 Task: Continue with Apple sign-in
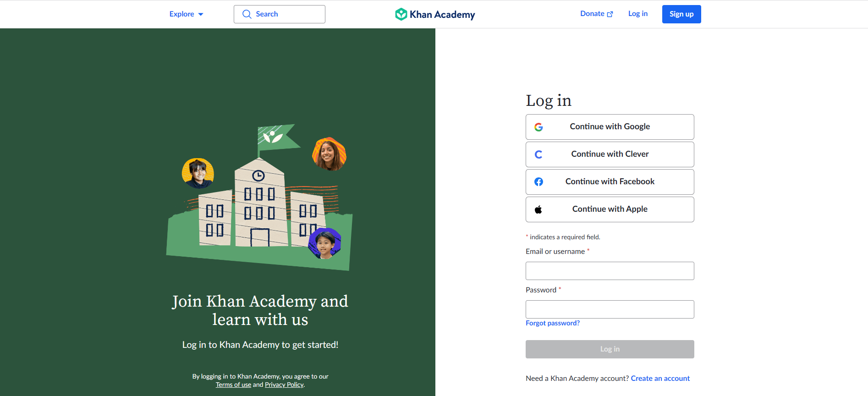point(610,209)
